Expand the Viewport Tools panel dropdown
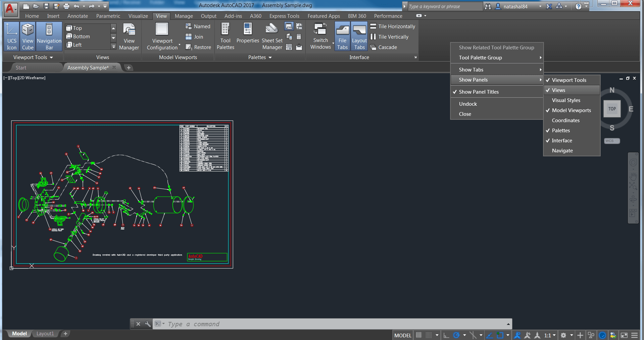The width and height of the screenshot is (644, 340). pos(33,57)
